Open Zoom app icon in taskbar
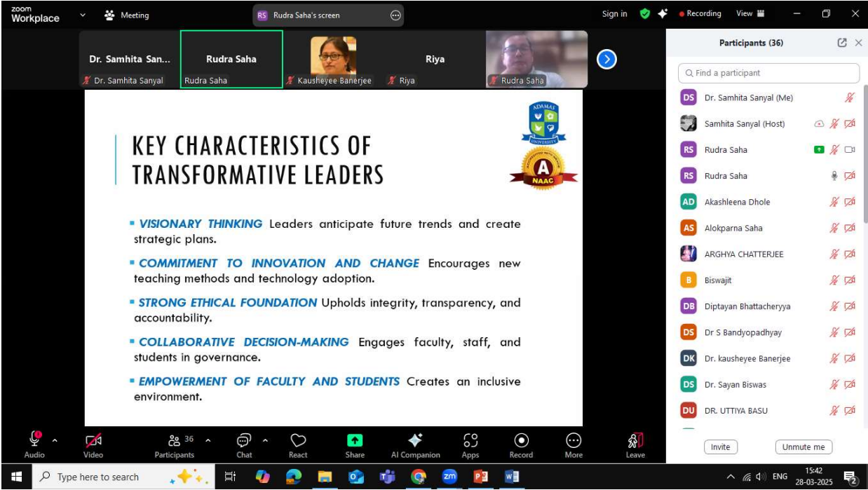Image resolution: width=868 pixels, height=490 pixels. 449,477
